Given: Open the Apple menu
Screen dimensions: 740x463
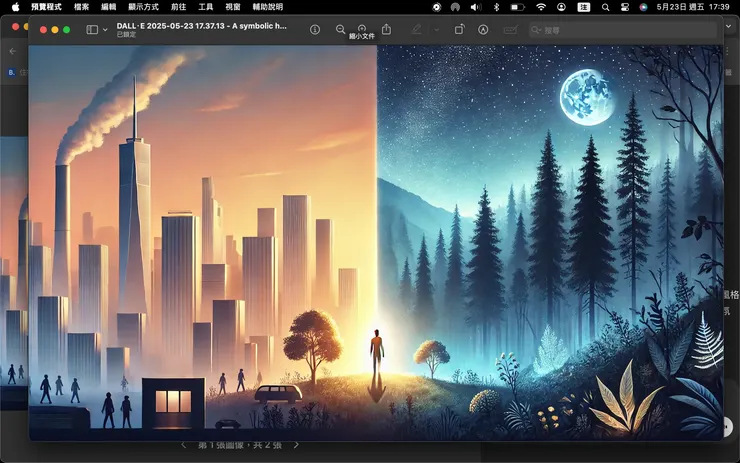Looking at the screenshot, I should (16, 7).
